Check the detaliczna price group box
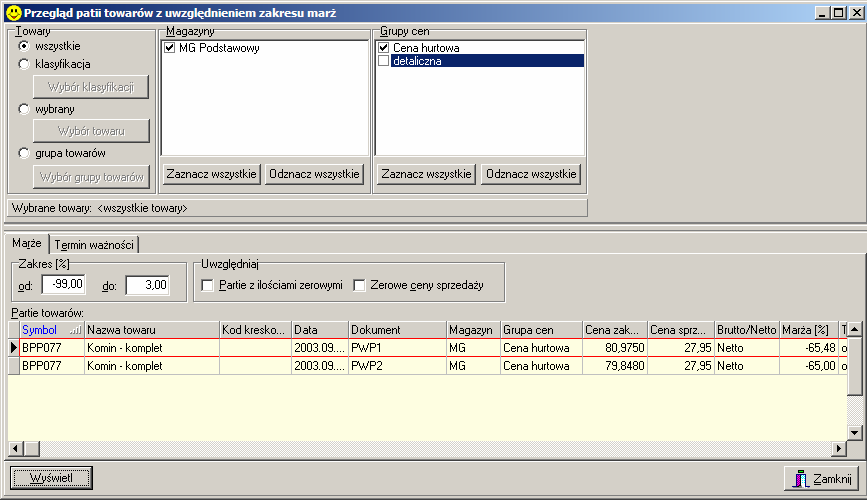867x500 pixels. pos(384,61)
